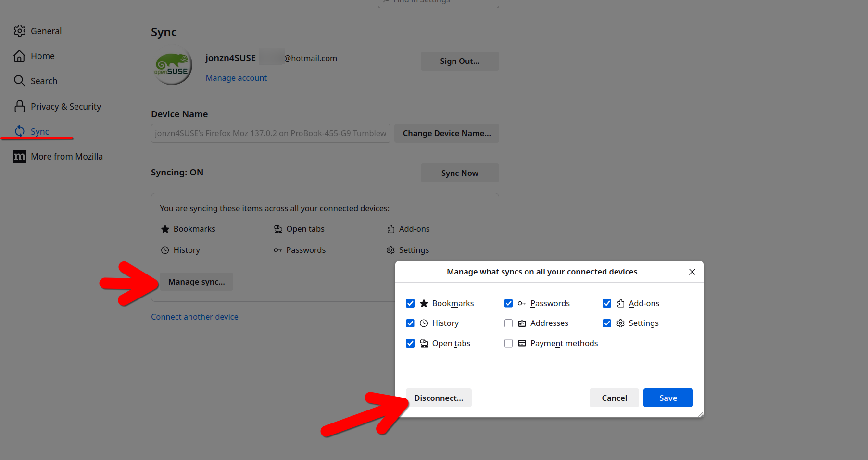Click the Sync arrows icon in sidebar
The image size is (868, 460).
point(20,131)
